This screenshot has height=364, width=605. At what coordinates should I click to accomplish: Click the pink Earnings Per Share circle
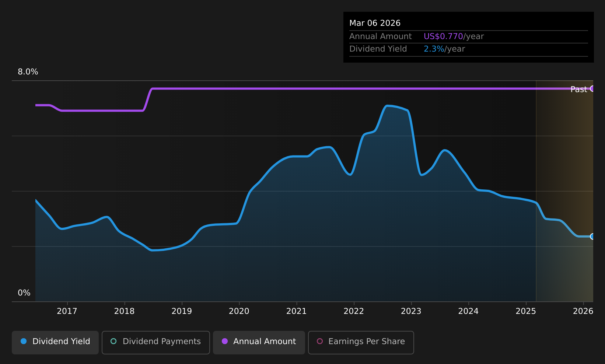320,341
